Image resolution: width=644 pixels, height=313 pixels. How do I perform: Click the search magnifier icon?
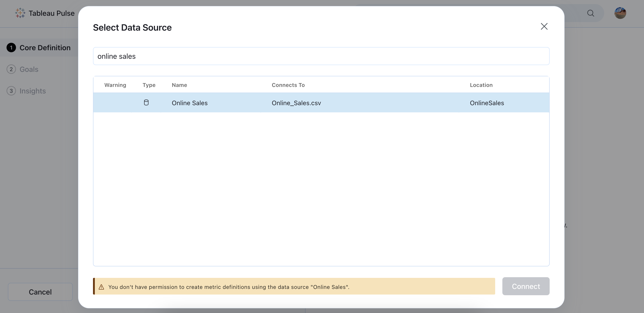coord(590,13)
